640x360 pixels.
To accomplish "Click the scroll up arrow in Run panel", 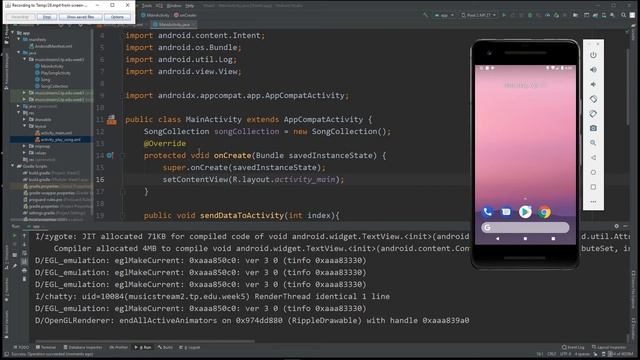I will (x=24, y=236).
